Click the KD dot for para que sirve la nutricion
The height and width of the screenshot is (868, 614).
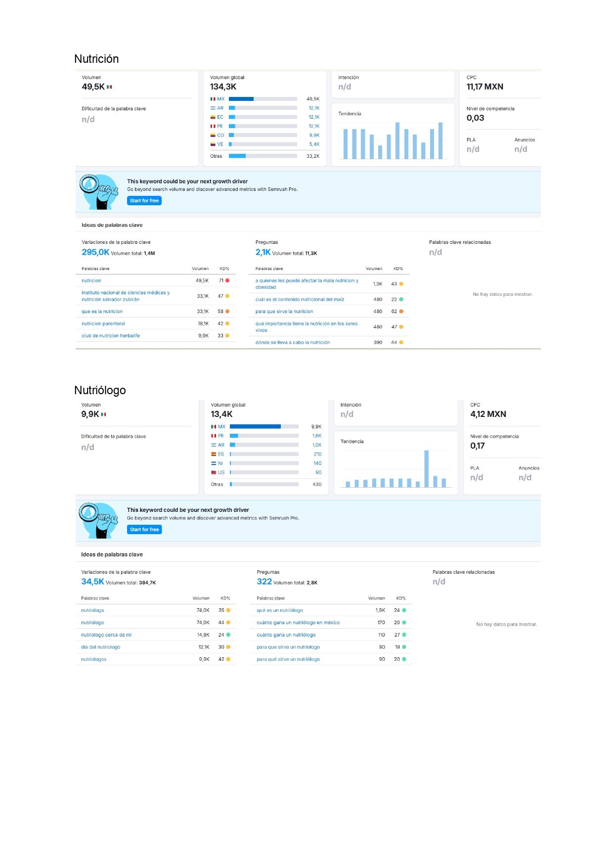pos(401,312)
